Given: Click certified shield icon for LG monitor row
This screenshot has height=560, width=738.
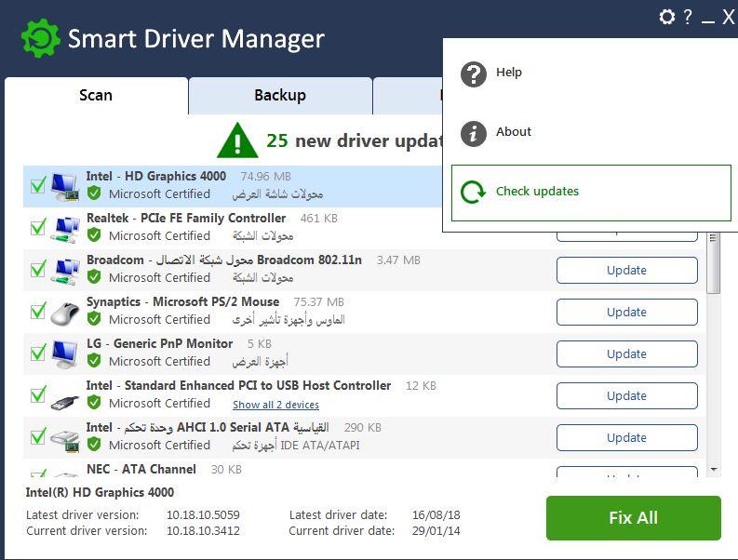Looking at the screenshot, I should click(x=94, y=361).
